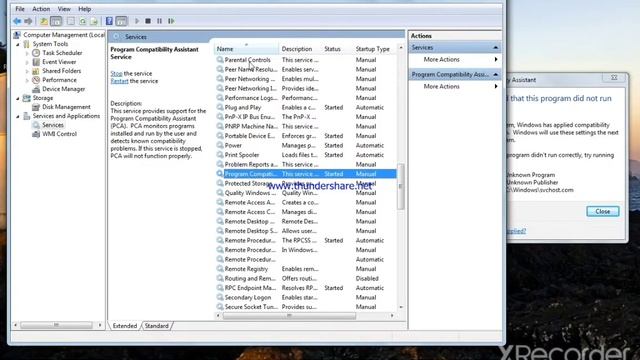Click the Stop the service link

click(x=116, y=73)
